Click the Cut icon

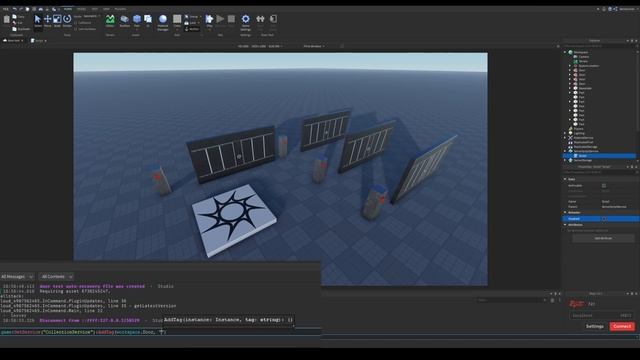coord(14,23)
